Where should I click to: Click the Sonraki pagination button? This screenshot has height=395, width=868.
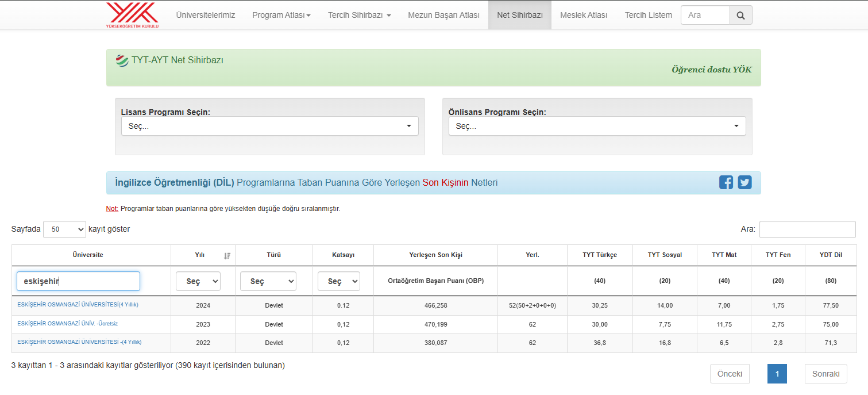click(x=826, y=374)
